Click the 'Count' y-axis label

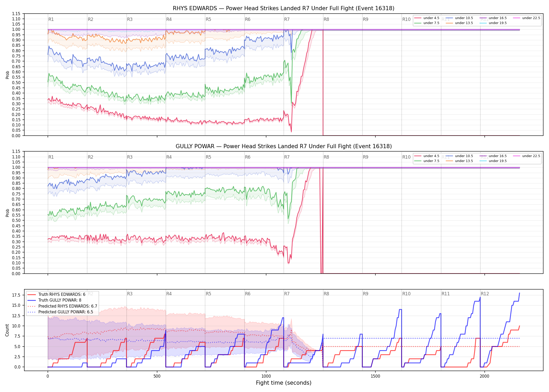[x=7, y=330]
